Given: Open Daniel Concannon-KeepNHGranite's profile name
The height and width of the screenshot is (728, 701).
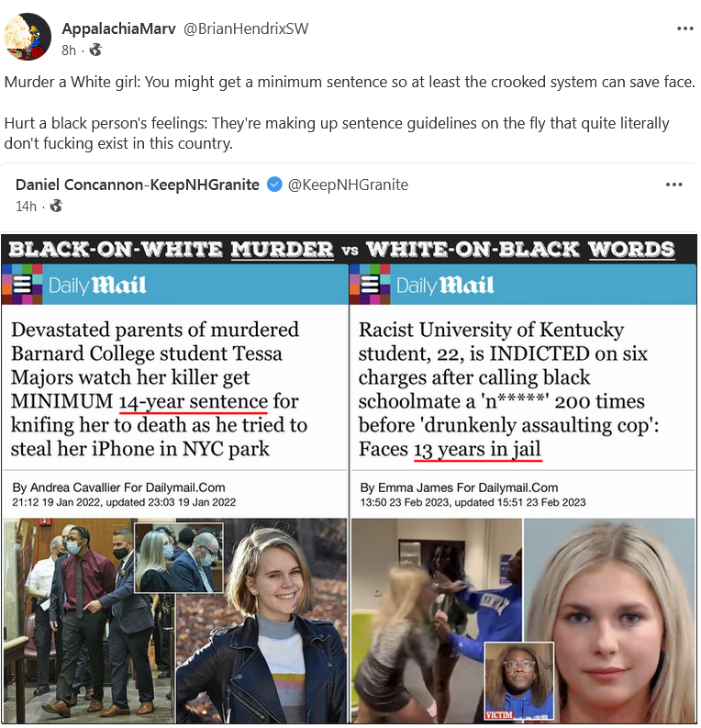Looking at the screenshot, I should point(138,185).
